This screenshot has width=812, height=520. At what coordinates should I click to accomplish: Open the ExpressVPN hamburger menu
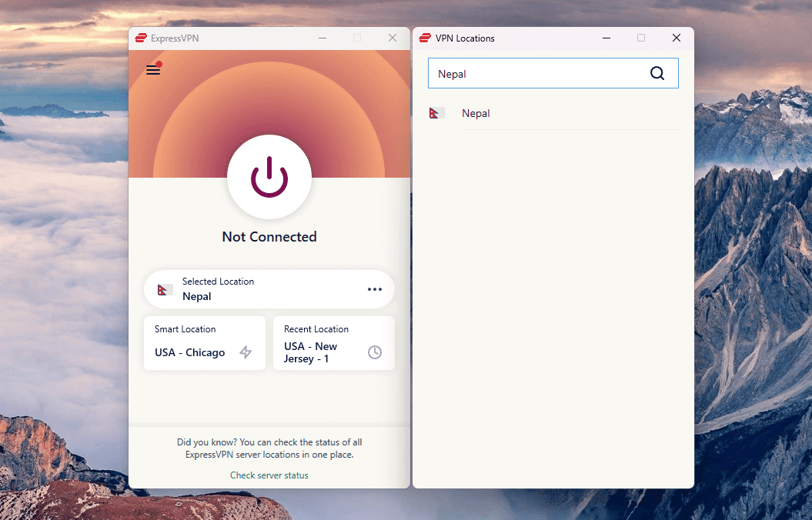tap(153, 69)
